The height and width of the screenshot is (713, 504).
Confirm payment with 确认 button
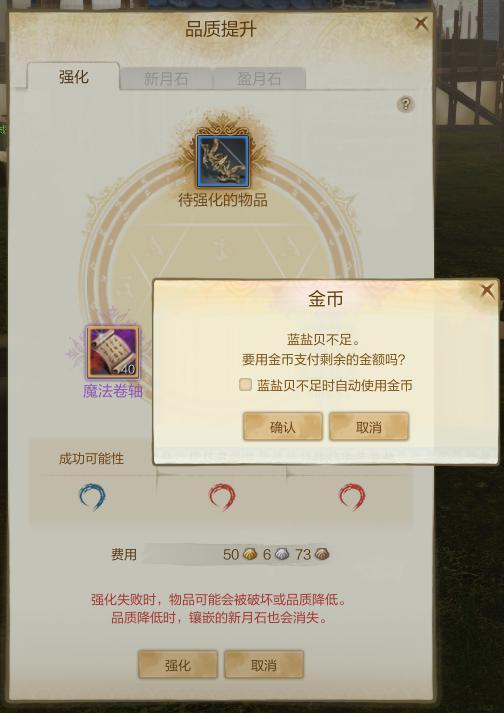click(282, 427)
